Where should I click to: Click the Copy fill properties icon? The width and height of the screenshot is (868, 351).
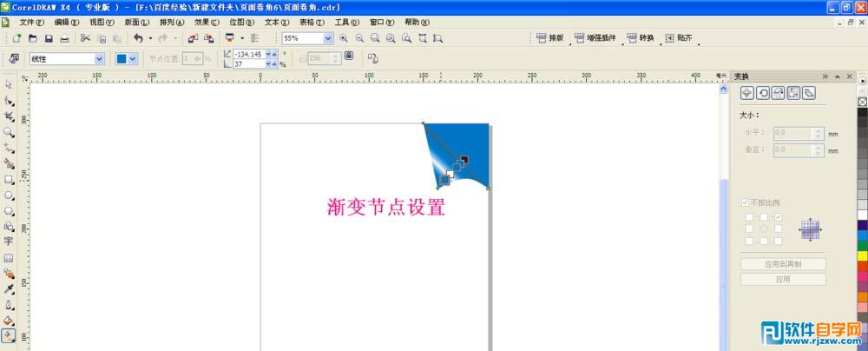pyautogui.click(x=372, y=58)
